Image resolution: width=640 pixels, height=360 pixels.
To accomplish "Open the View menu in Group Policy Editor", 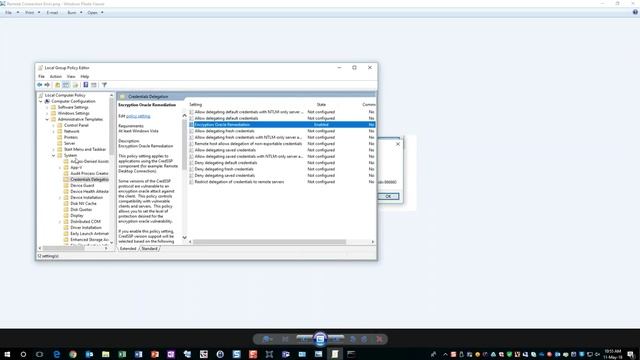I will point(71,76).
